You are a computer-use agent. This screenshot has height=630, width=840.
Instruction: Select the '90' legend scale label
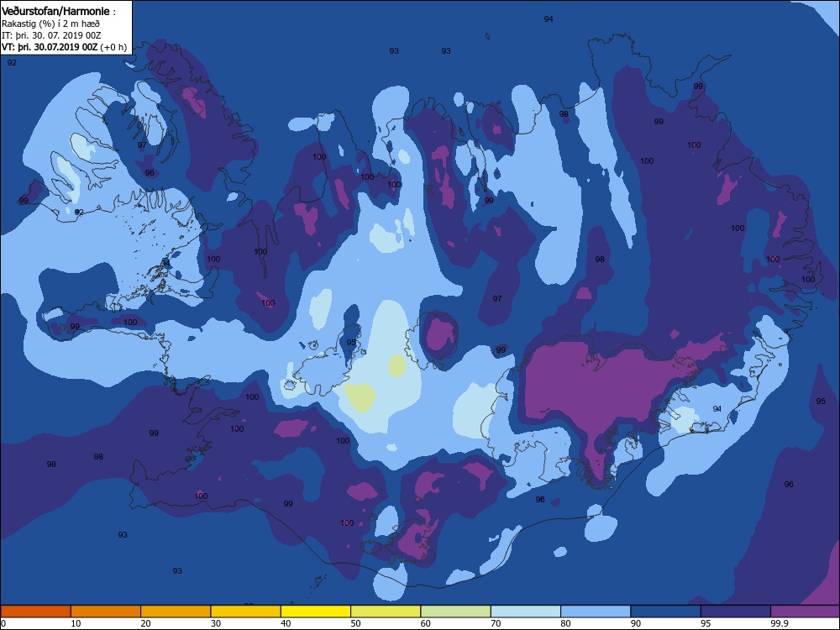coord(636,623)
